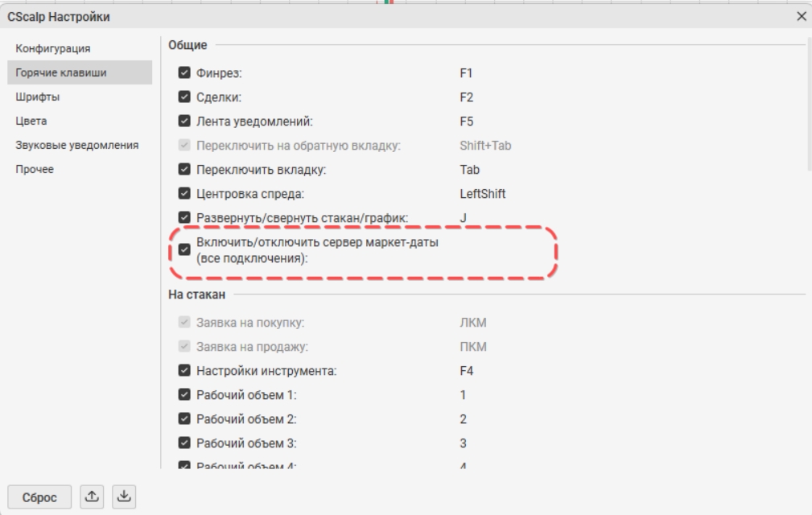Screen dimensions: 812x515
Task: Toggle Включить/отключить сервер маркет-даты checkbox
Action: coord(184,249)
